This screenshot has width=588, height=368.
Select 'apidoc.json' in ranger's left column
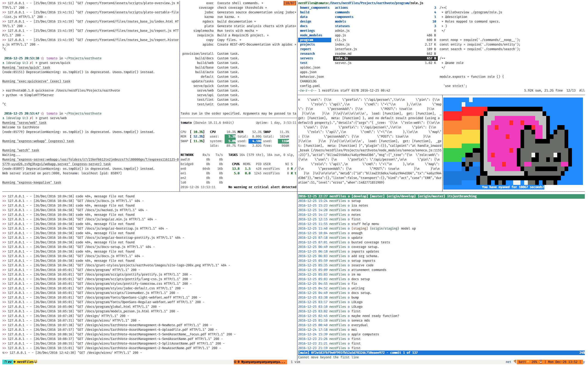[310, 67]
